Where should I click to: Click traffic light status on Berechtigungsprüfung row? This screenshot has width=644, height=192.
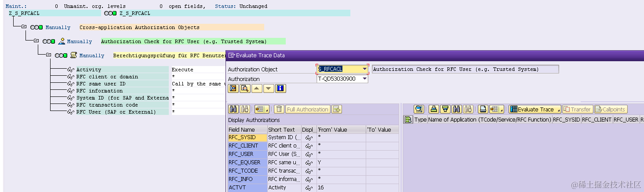[61, 55]
